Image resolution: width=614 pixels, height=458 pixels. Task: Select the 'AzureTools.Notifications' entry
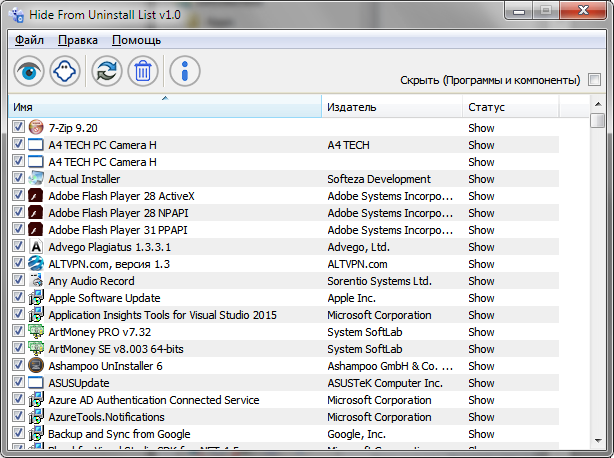[107, 417]
